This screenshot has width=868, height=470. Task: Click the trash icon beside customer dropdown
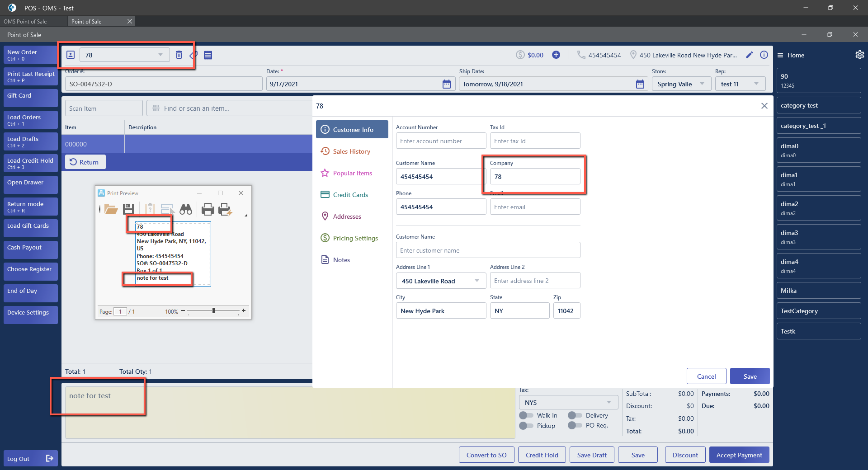(x=179, y=55)
